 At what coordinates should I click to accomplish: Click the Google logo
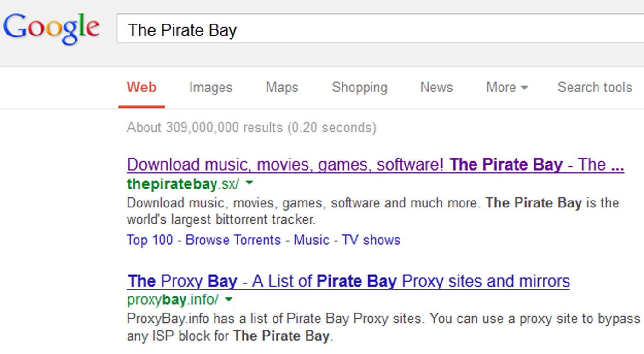(x=51, y=29)
